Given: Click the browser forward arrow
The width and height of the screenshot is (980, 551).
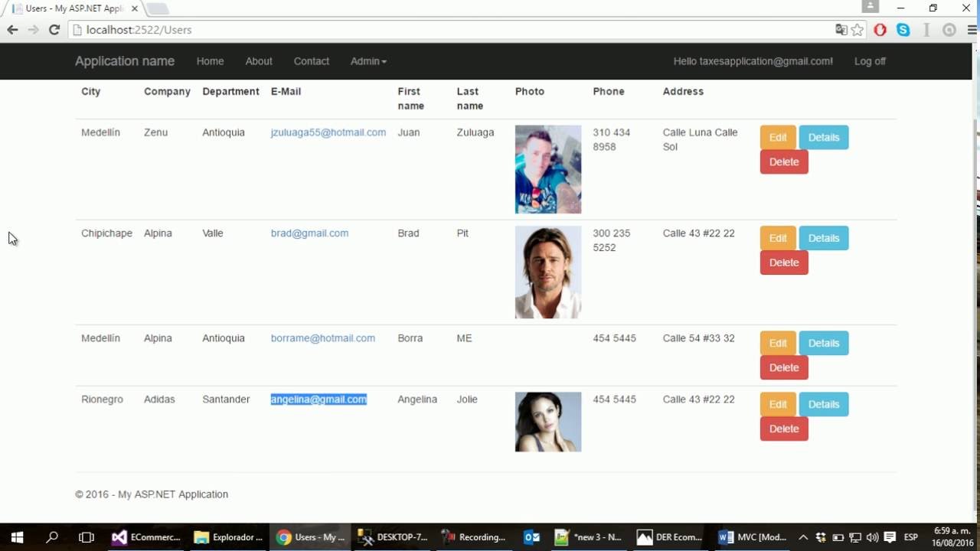Looking at the screenshot, I should [x=33, y=30].
